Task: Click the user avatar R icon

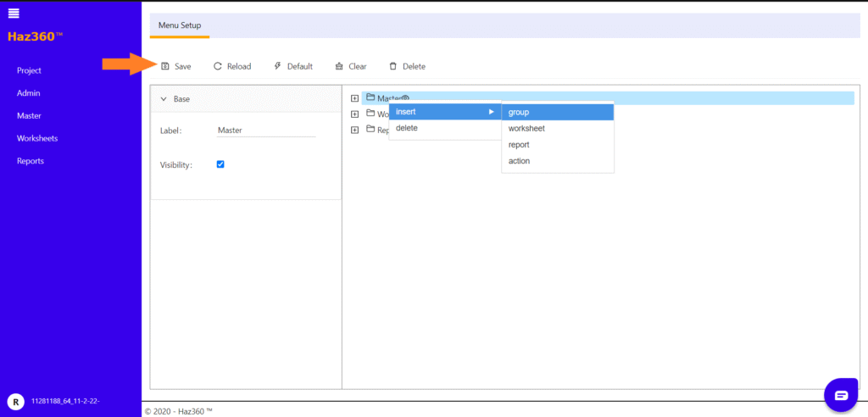Action: click(x=14, y=401)
